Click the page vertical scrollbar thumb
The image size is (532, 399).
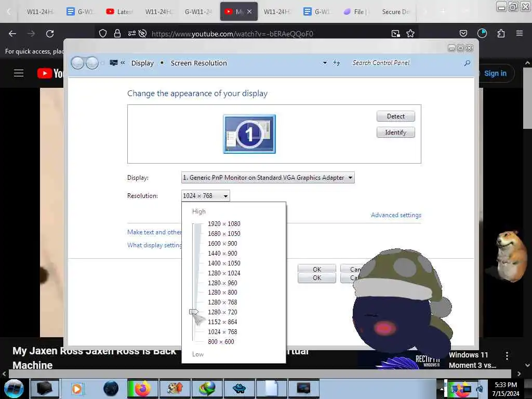pyautogui.click(x=528, y=97)
